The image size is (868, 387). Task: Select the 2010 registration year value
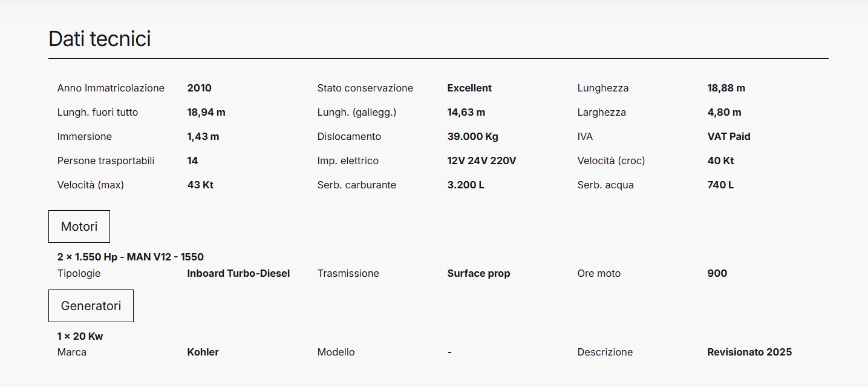[x=200, y=88]
